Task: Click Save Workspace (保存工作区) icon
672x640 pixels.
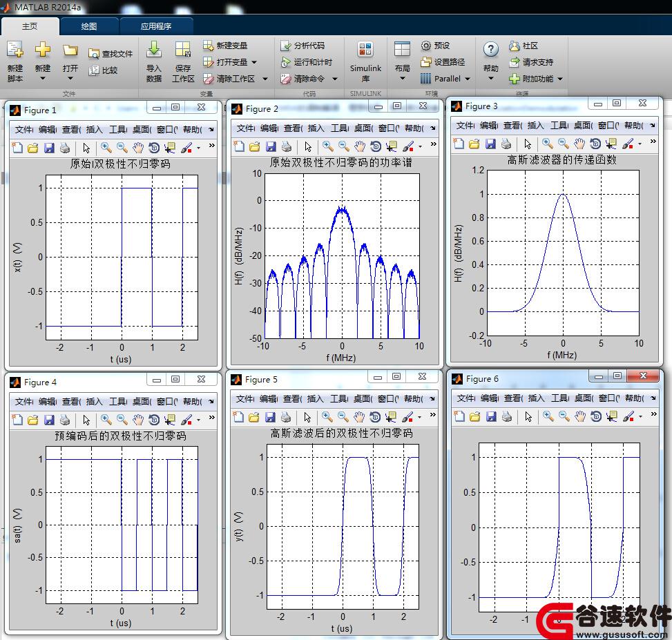Action: point(183,50)
